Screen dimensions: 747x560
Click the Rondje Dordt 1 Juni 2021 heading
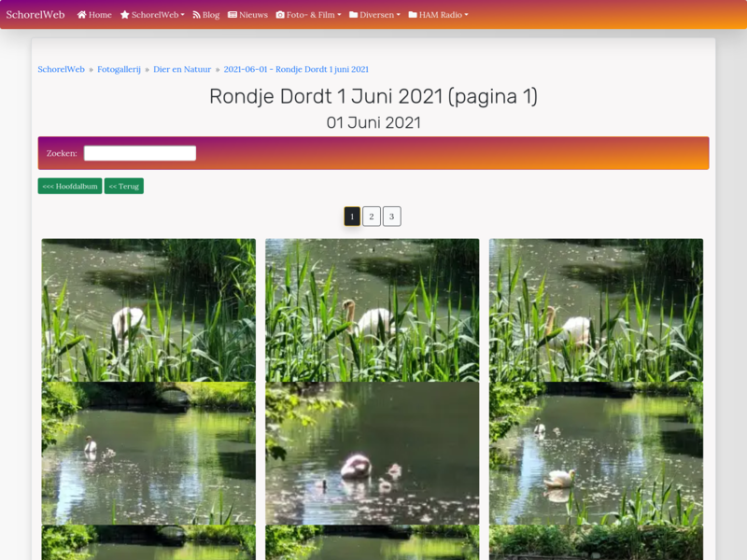pyautogui.click(x=373, y=97)
